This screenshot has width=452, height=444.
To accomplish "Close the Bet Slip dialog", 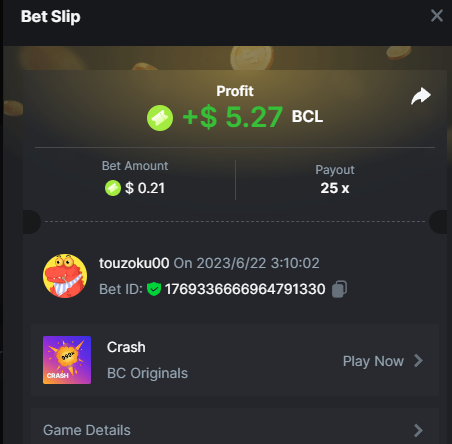I will point(437,16).
